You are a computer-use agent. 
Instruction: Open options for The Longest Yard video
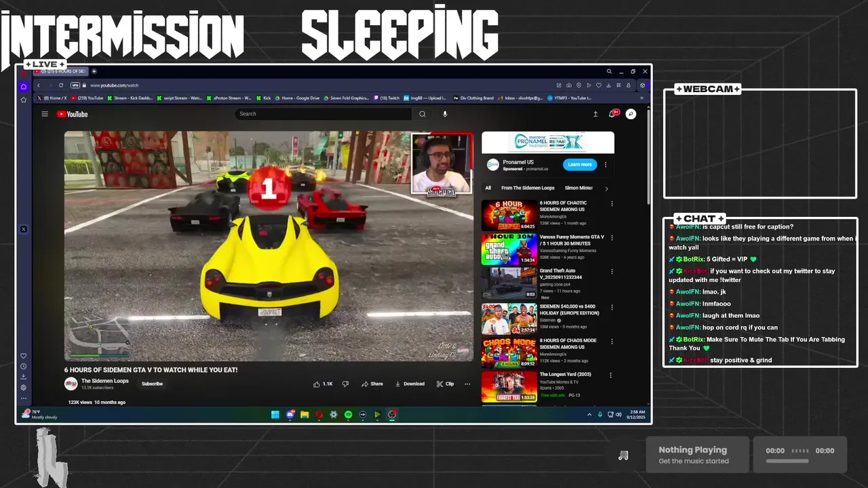tap(612, 375)
